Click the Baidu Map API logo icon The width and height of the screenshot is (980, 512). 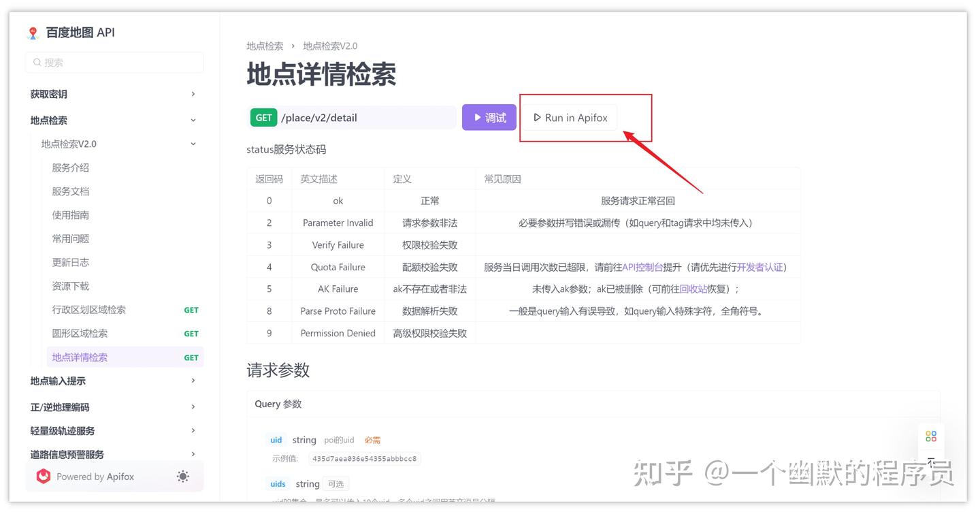click(33, 33)
